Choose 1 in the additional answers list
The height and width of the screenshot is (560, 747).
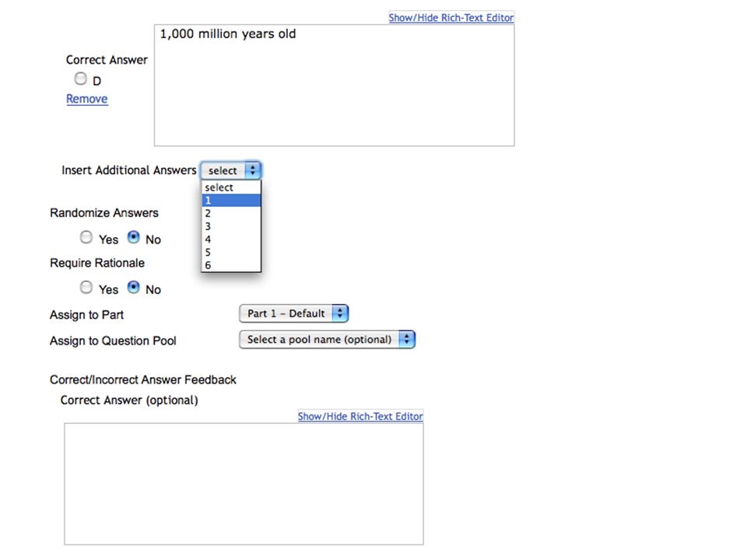click(231, 201)
